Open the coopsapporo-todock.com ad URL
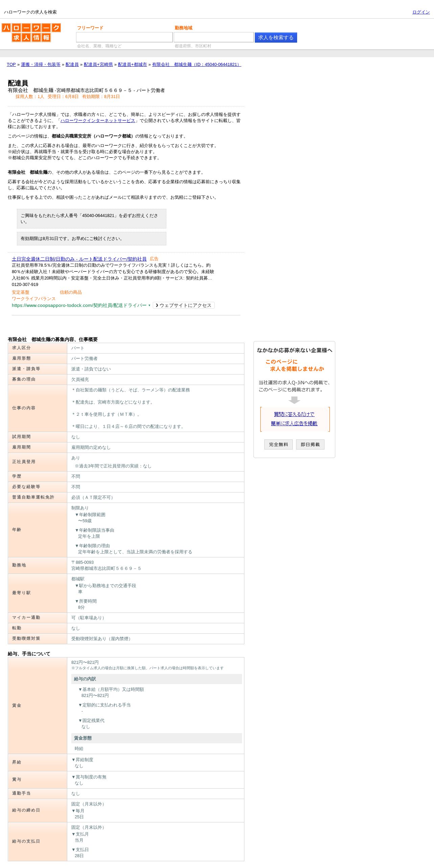 coord(79,306)
